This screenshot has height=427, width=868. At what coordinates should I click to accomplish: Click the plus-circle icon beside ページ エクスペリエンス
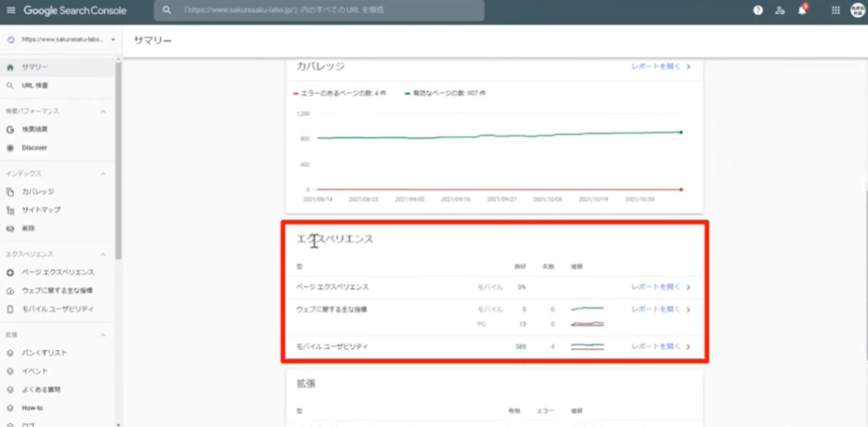(10, 273)
